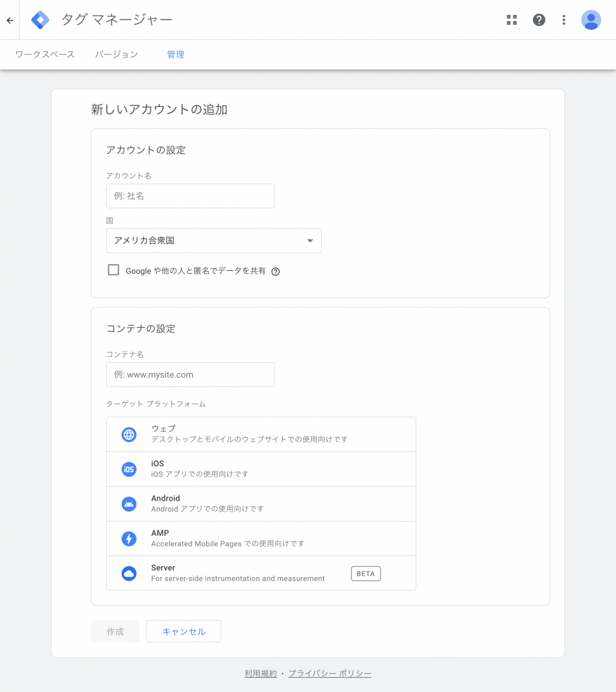The height and width of the screenshot is (692, 616).
Task: Click the back arrow icon
Action: (x=9, y=20)
